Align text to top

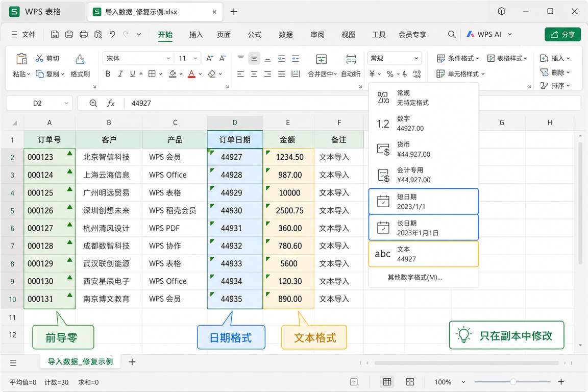[241, 59]
